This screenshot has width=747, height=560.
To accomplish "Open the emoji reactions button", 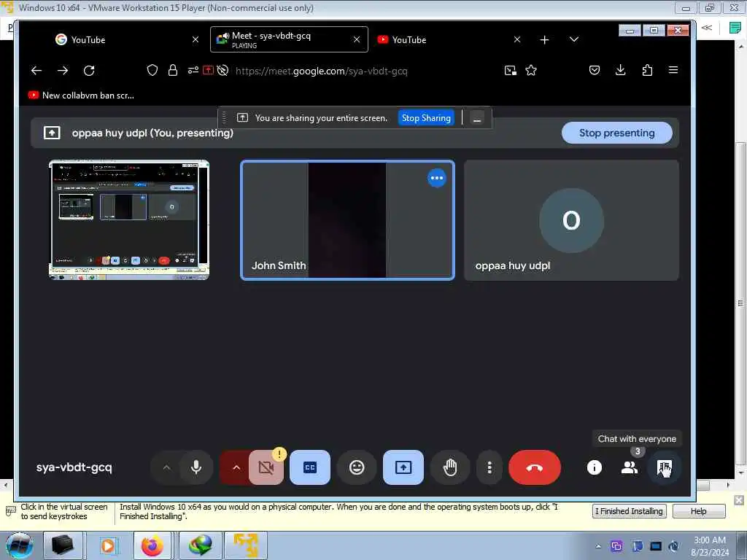I will [356, 467].
